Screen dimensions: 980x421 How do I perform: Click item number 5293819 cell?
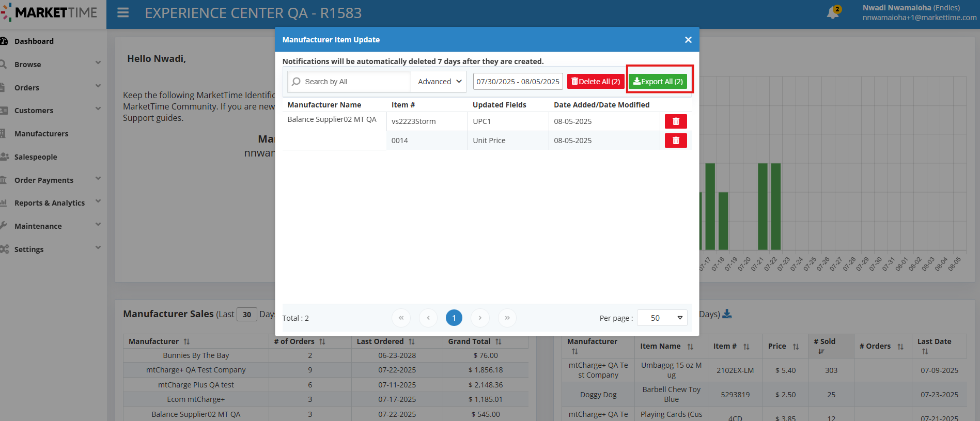point(735,395)
